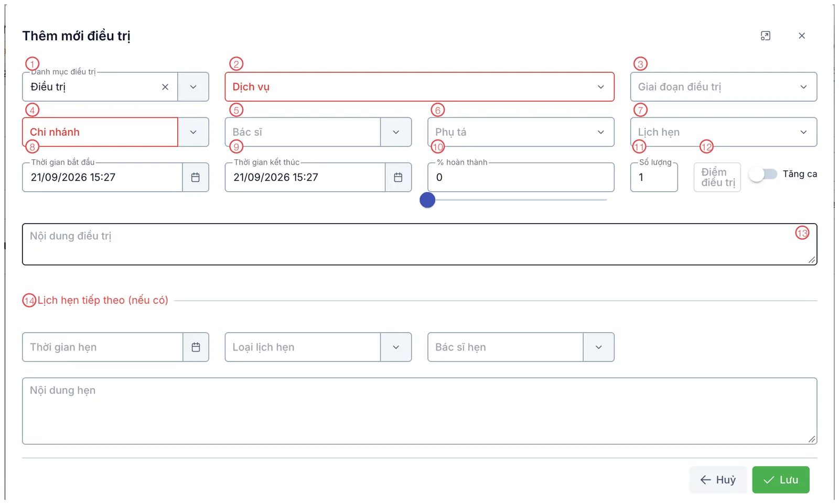Toggle the Tăng ca switch
The height and width of the screenshot is (504, 839).
click(763, 174)
